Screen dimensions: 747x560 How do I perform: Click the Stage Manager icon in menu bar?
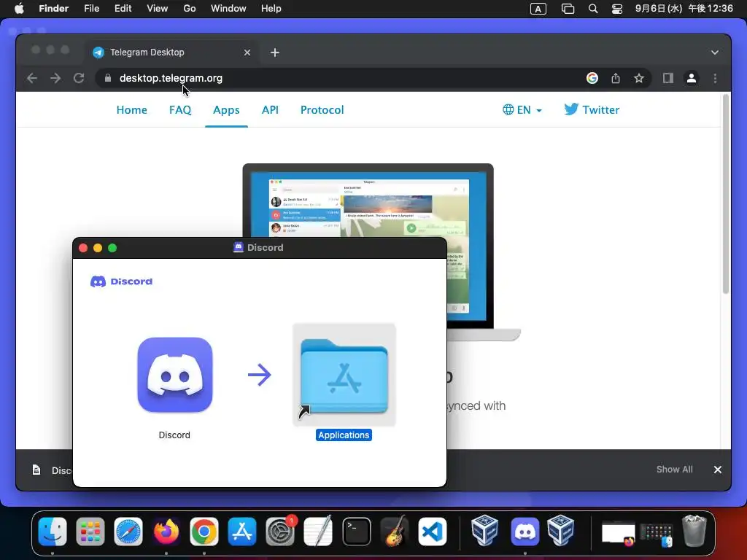tap(568, 9)
